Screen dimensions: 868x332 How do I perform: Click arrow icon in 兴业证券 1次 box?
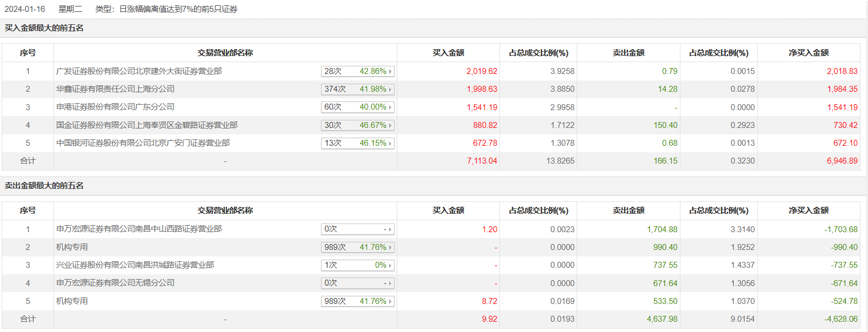click(390, 265)
